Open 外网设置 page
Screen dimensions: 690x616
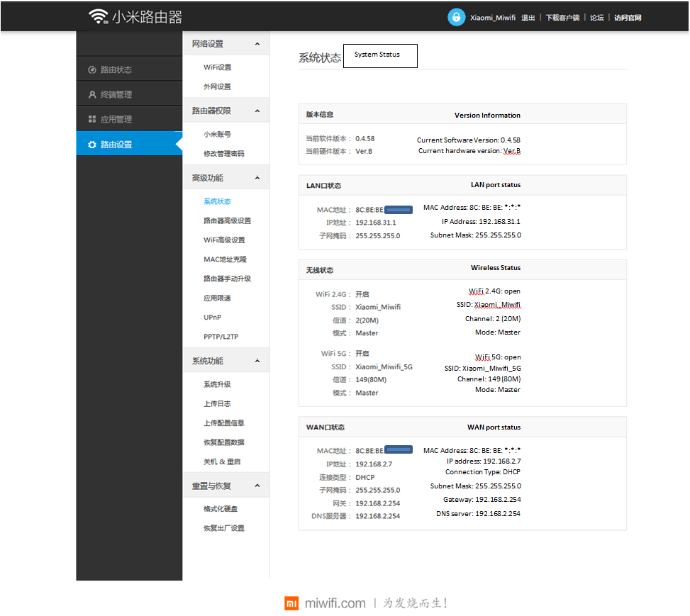[x=218, y=86]
